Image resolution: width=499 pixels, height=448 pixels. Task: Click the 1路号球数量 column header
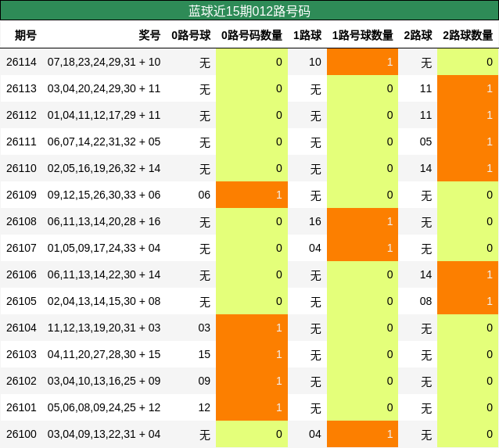(362, 35)
